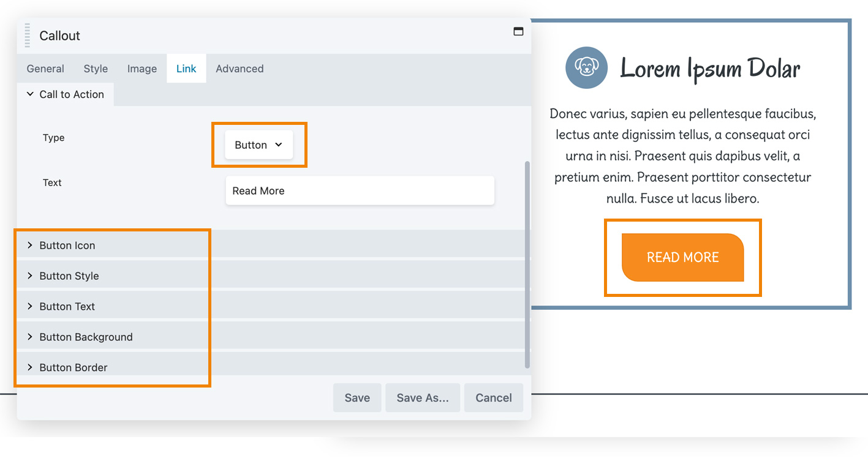Expand the Button Style section
This screenshot has width=868, height=461.
tap(270, 275)
